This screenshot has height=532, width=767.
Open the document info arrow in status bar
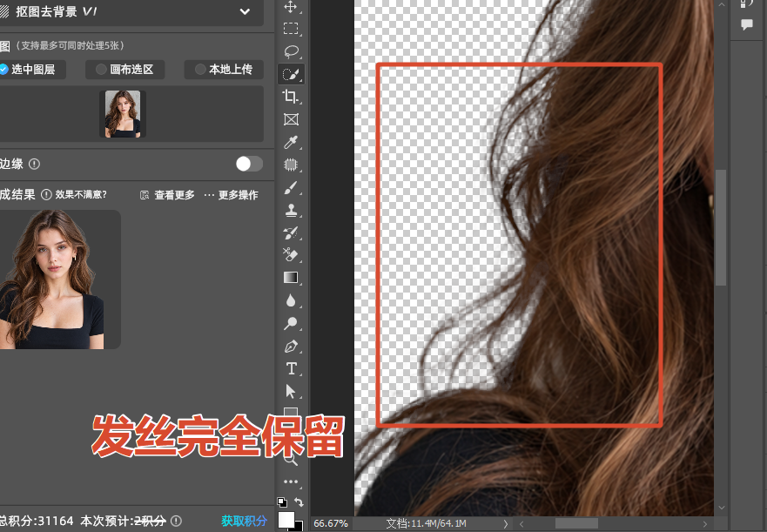pos(506,523)
